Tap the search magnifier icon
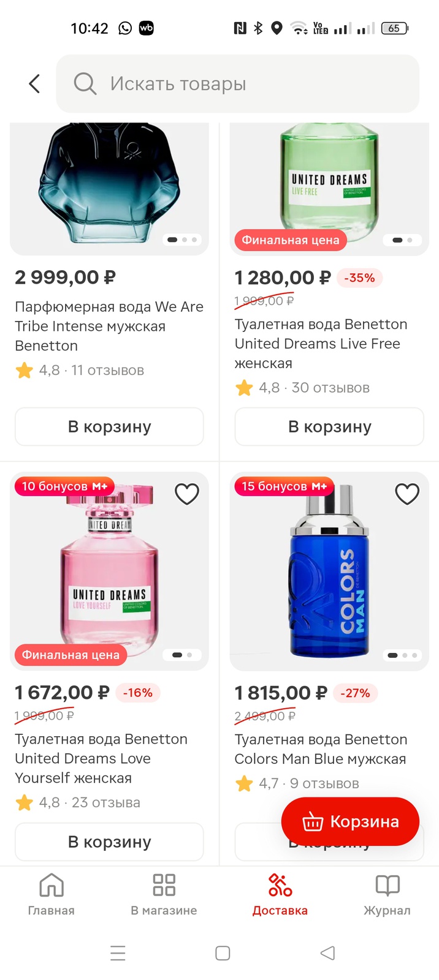This screenshot has height=980, width=439. point(85,83)
